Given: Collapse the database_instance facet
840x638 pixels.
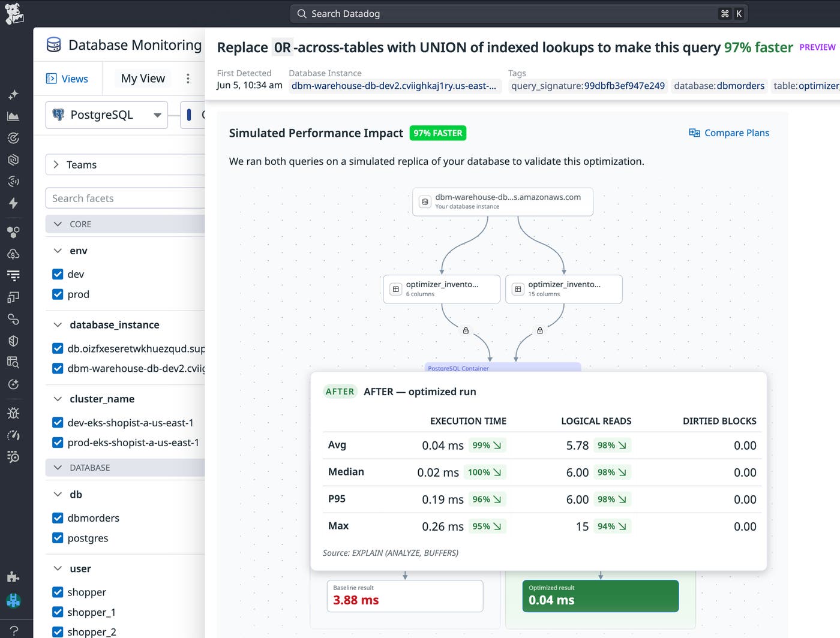Looking at the screenshot, I should coord(58,325).
